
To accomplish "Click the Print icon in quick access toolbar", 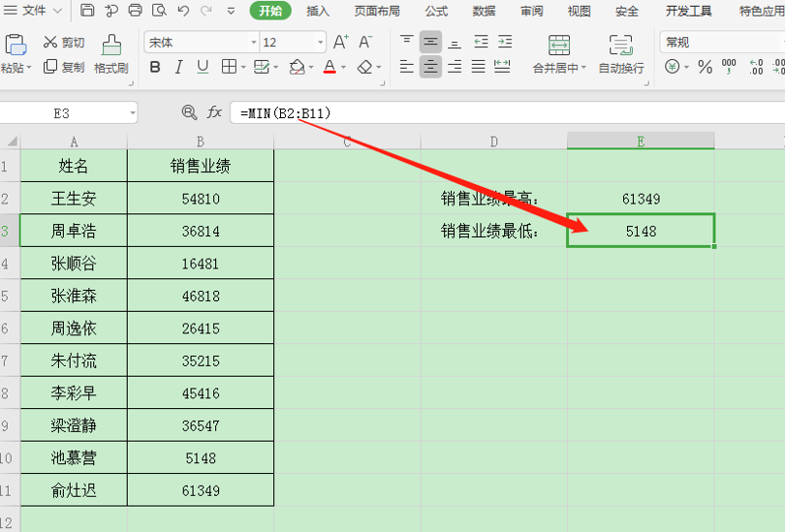I will [135, 10].
